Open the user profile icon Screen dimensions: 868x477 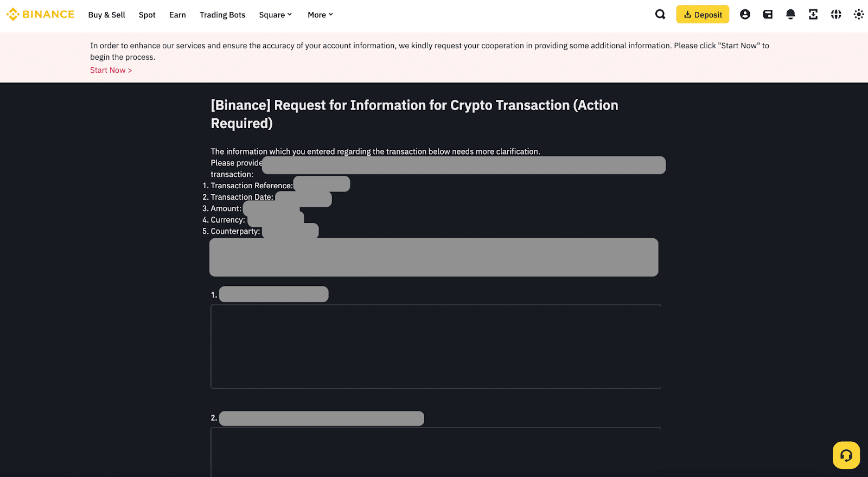(745, 15)
